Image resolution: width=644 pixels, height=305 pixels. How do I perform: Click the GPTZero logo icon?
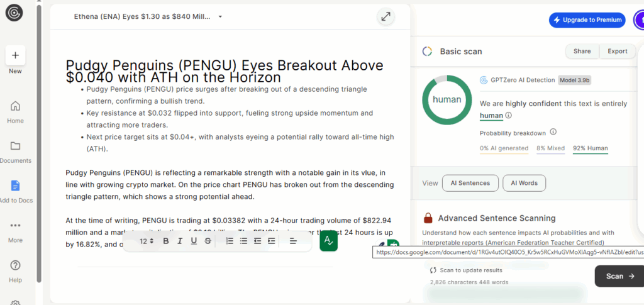click(14, 13)
